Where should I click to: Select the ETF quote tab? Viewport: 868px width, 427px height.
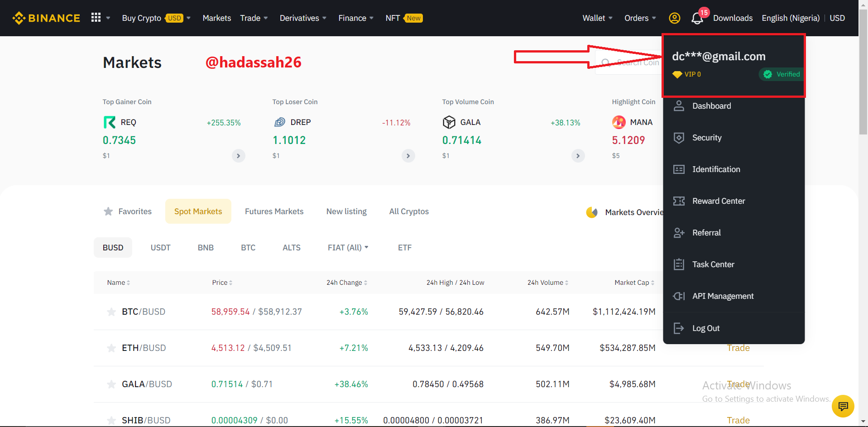[405, 248]
